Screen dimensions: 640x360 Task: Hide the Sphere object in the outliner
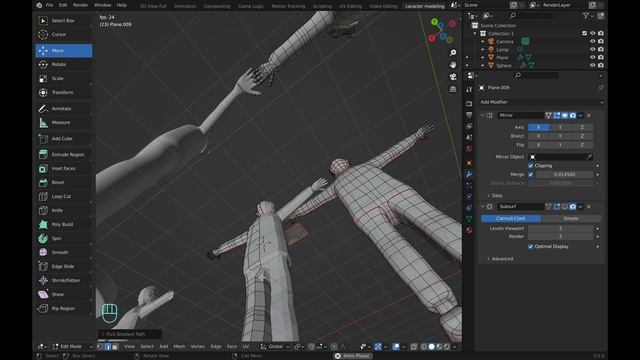click(x=593, y=65)
